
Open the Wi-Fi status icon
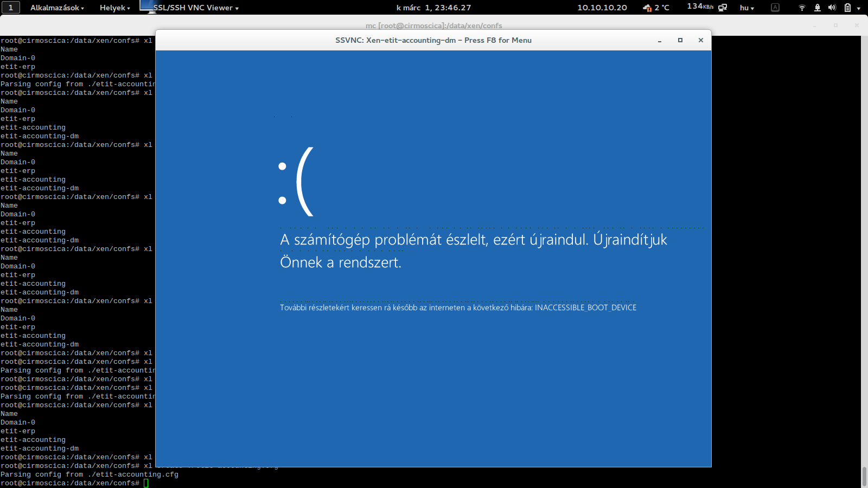click(x=802, y=8)
